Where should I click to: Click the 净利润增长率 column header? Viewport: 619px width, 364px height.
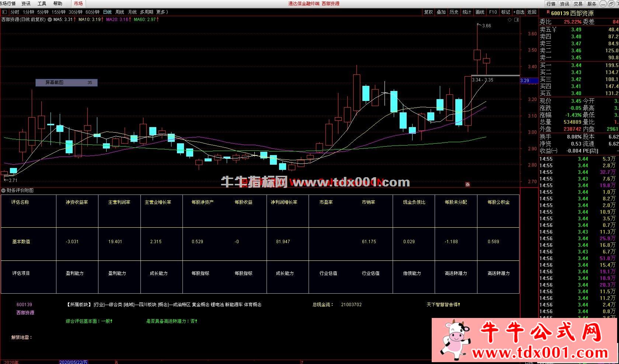[x=284, y=202]
